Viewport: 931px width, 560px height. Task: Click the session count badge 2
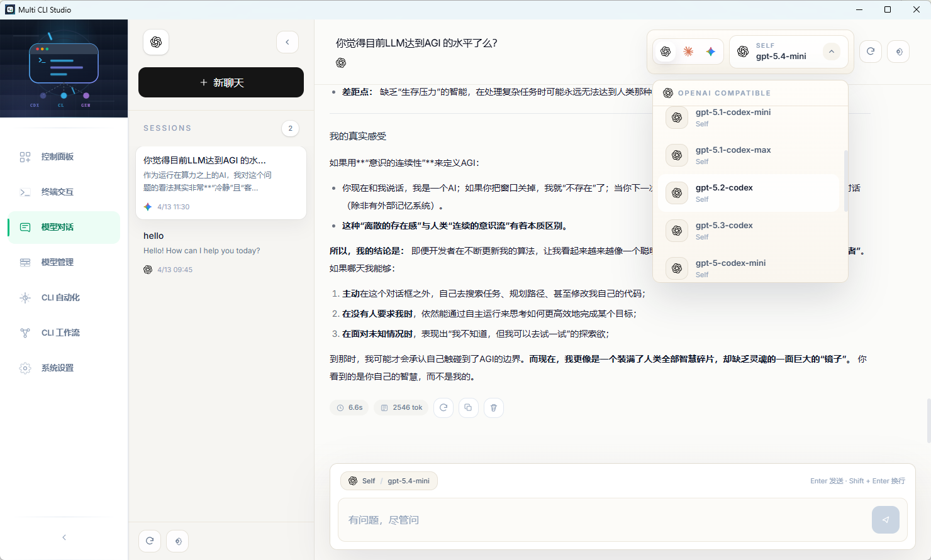[290, 128]
